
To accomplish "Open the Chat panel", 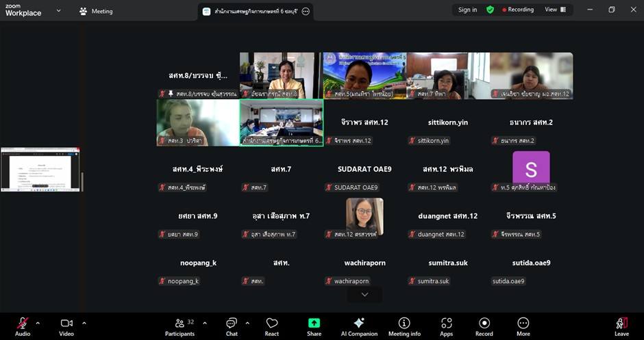I will coord(232,325).
